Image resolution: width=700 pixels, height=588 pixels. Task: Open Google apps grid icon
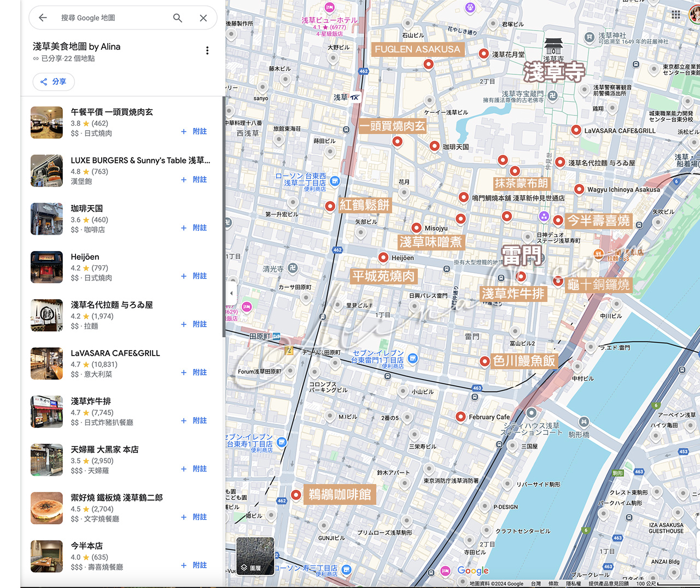coord(676,15)
